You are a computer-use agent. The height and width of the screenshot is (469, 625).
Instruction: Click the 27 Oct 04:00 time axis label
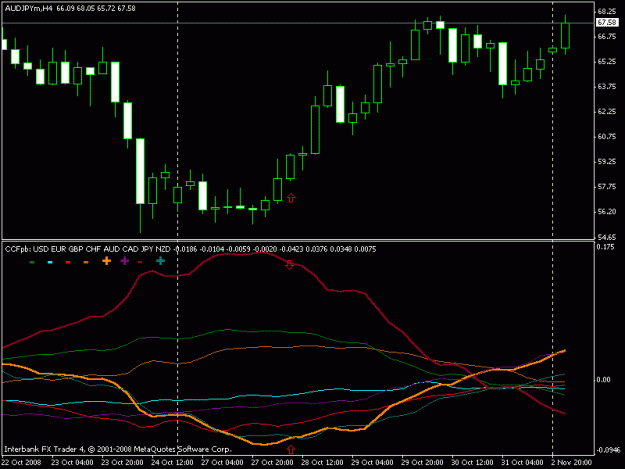coord(222,463)
